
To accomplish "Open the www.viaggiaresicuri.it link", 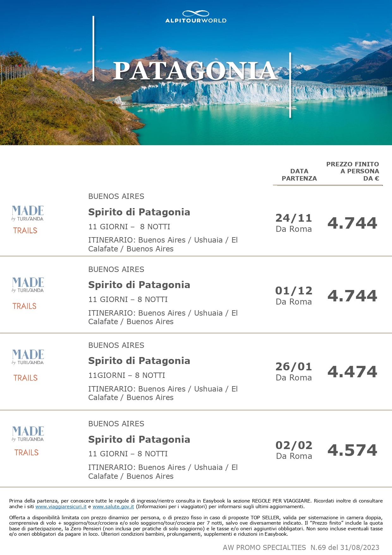I will [61, 507].
